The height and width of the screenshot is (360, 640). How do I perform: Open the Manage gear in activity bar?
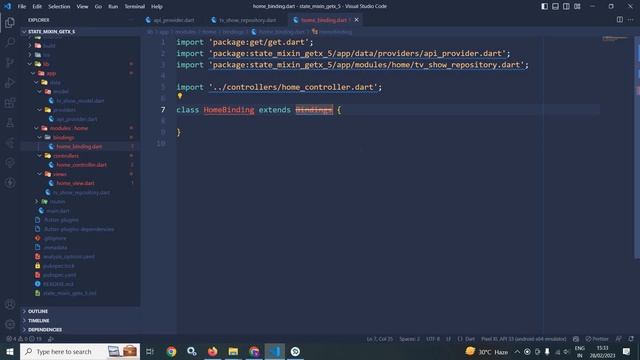click(x=10, y=324)
